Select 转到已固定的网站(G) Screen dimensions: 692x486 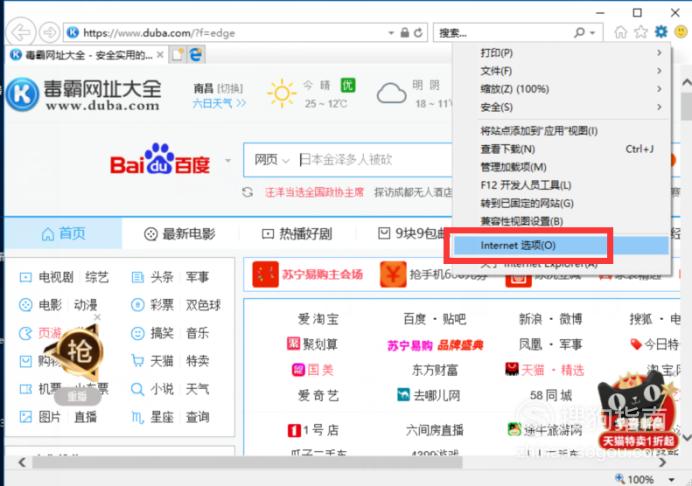[572, 203]
